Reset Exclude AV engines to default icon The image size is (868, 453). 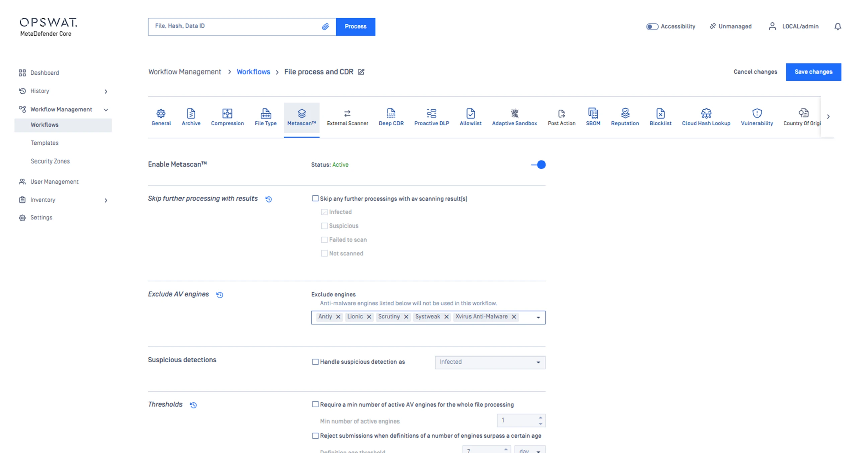[x=220, y=295]
